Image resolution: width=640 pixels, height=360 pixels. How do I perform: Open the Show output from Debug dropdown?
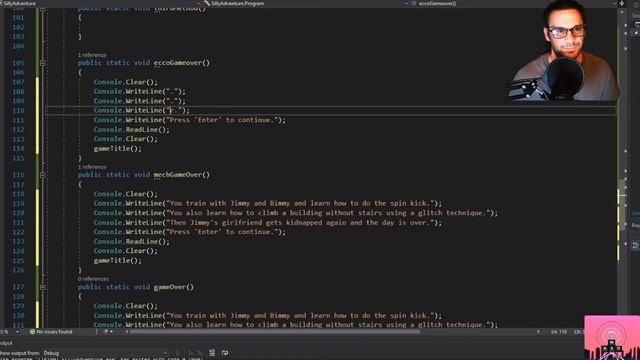[106, 353]
